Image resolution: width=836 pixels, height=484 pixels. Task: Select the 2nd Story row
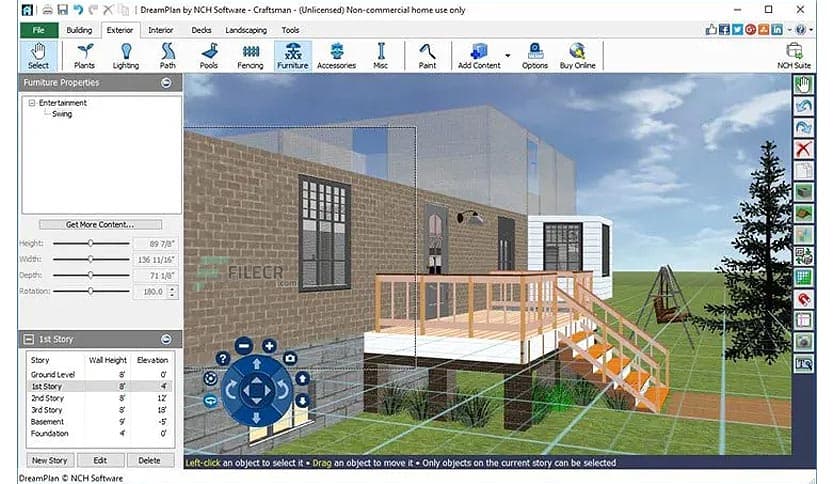point(100,398)
